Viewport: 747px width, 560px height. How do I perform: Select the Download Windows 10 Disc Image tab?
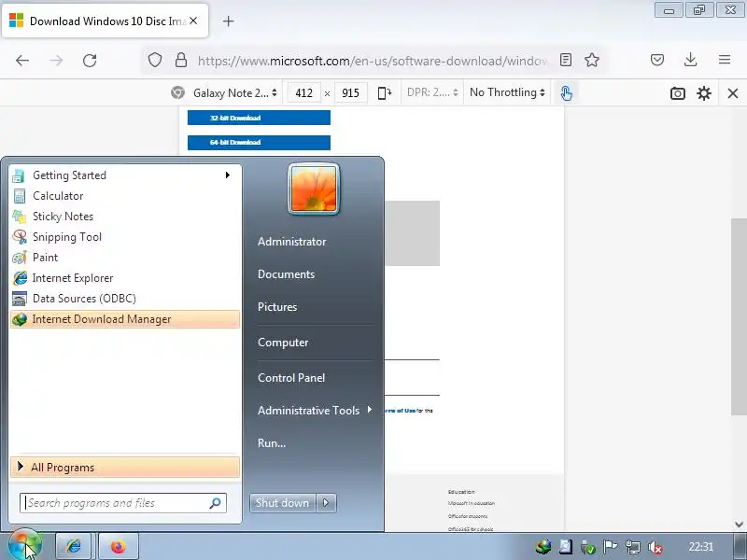105,21
